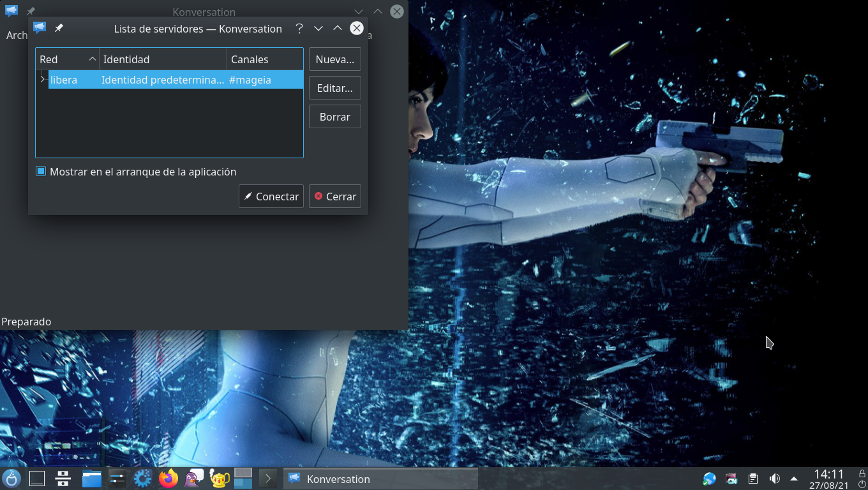Click the help question mark in the dialog title bar
Screen dimensions: 868x490
click(299, 28)
